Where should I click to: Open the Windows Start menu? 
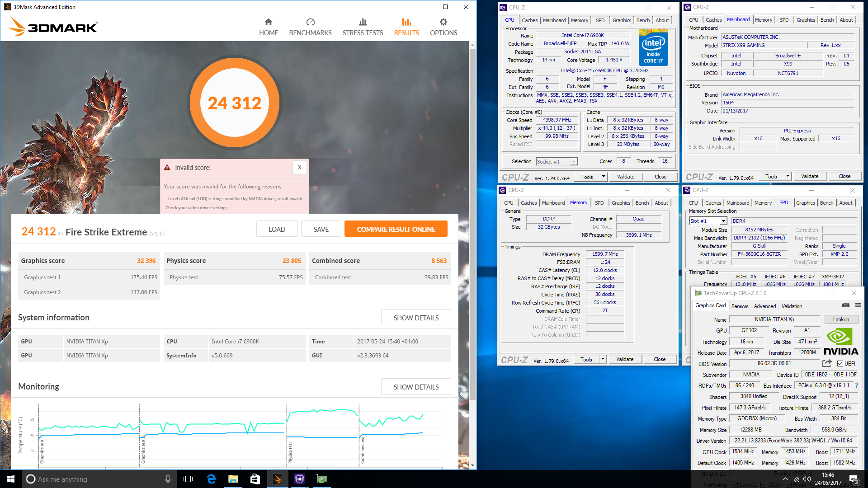11,479
